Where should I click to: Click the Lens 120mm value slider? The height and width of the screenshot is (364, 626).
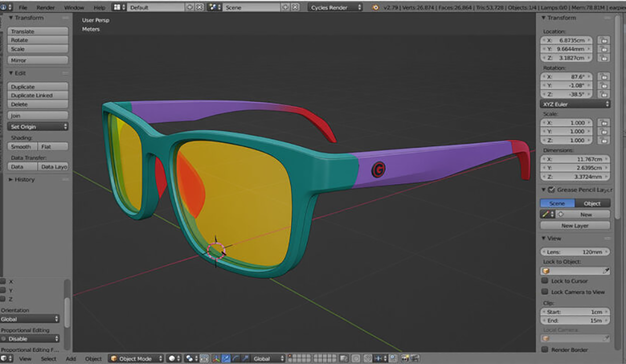[574, 252]
